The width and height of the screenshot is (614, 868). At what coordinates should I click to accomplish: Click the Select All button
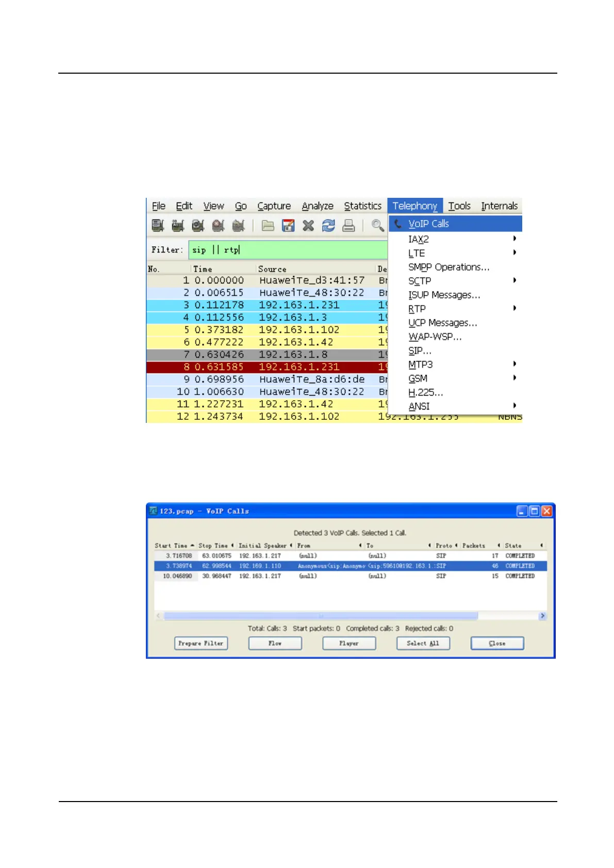423,643
